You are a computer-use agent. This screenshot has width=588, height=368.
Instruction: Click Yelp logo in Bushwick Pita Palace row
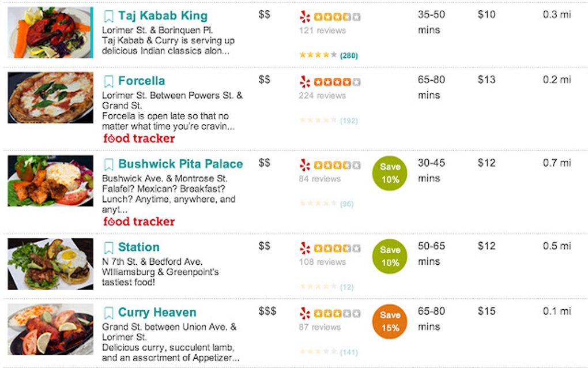(x=305, y=166)
